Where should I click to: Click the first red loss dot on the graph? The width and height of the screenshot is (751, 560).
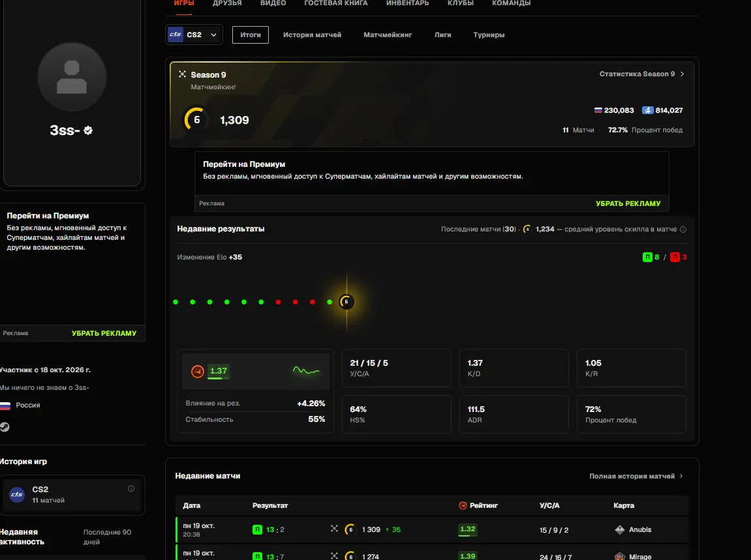[x=278, y=302]
